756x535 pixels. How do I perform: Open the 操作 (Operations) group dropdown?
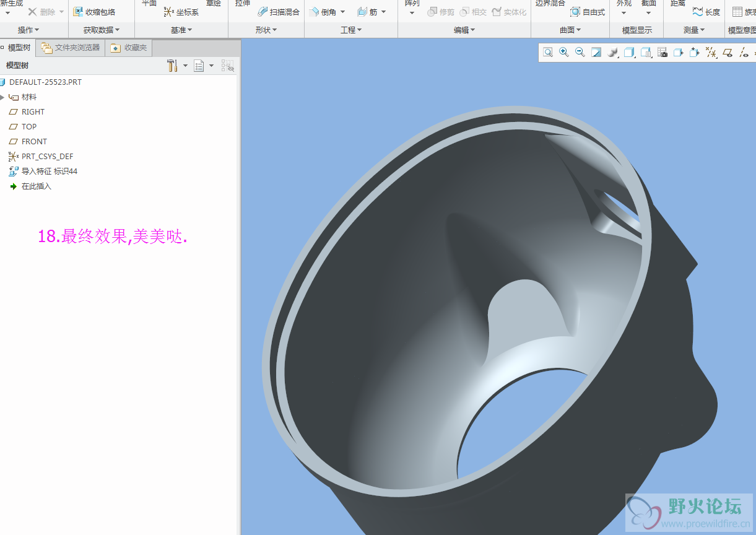pyautogui.click(x=28, y=30)
